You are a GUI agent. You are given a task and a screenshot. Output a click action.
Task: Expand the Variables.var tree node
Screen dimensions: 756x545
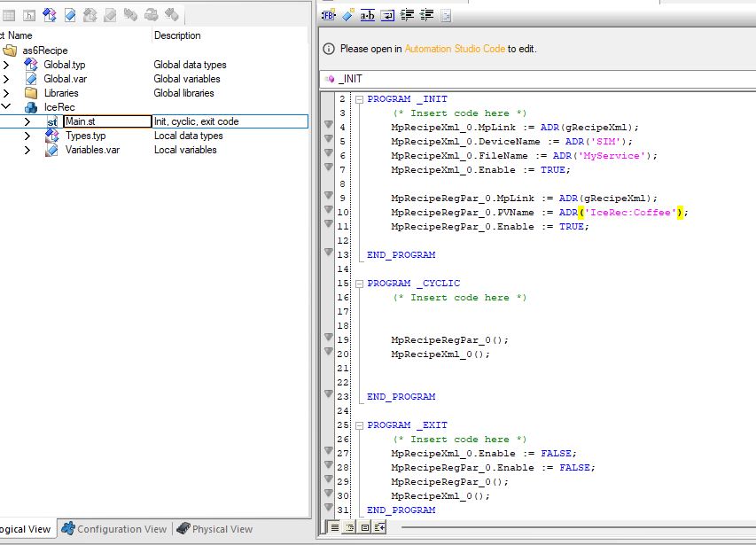tap(27, 150)
